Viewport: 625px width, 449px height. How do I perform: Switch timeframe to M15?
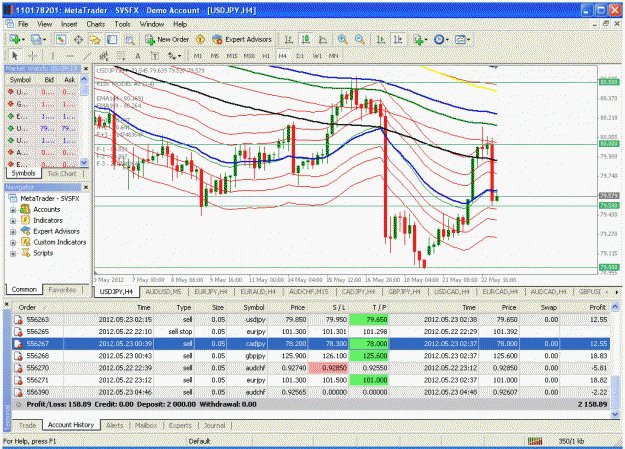click(232, 56)
